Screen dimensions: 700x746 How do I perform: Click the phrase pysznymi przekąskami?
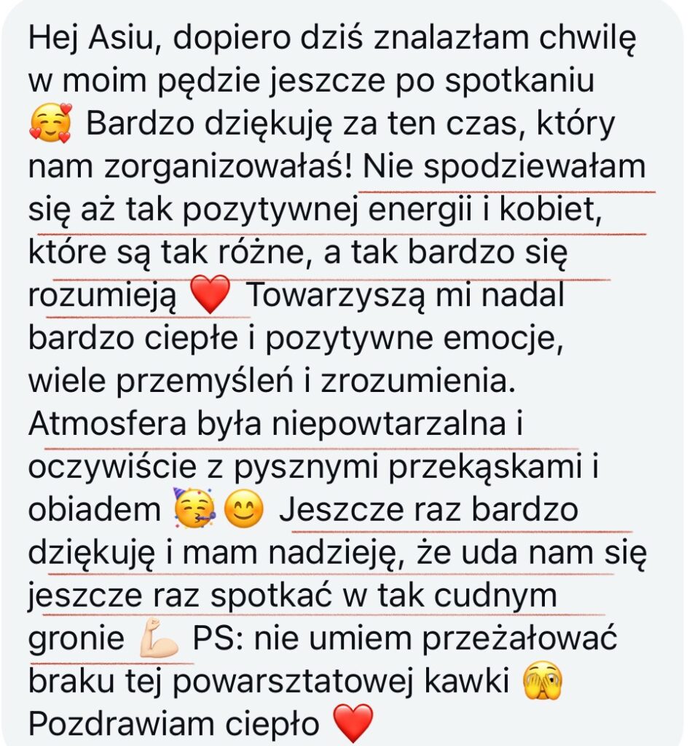click(x=407, y=468)
